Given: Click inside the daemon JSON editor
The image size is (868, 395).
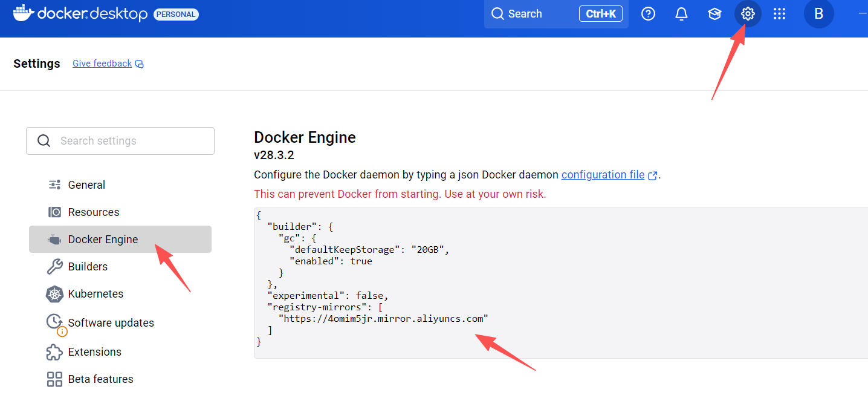Looking at the screenshot, I should (561, 283).
